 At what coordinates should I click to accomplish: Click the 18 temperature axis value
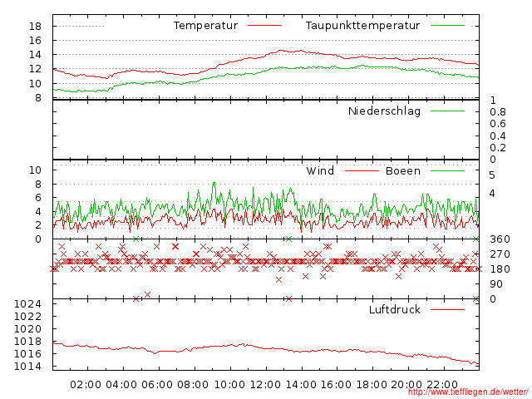35,26
